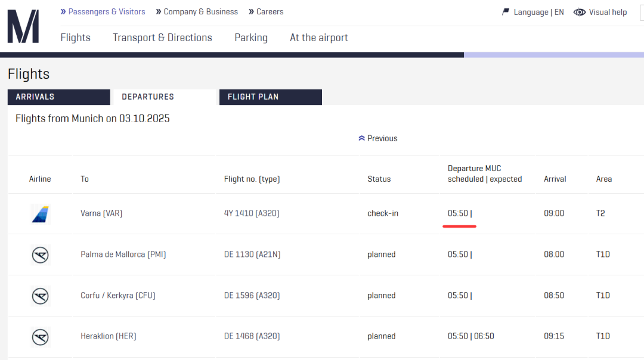Open the Language EN selector
The image size is (644, 360).
pos(538,12)
